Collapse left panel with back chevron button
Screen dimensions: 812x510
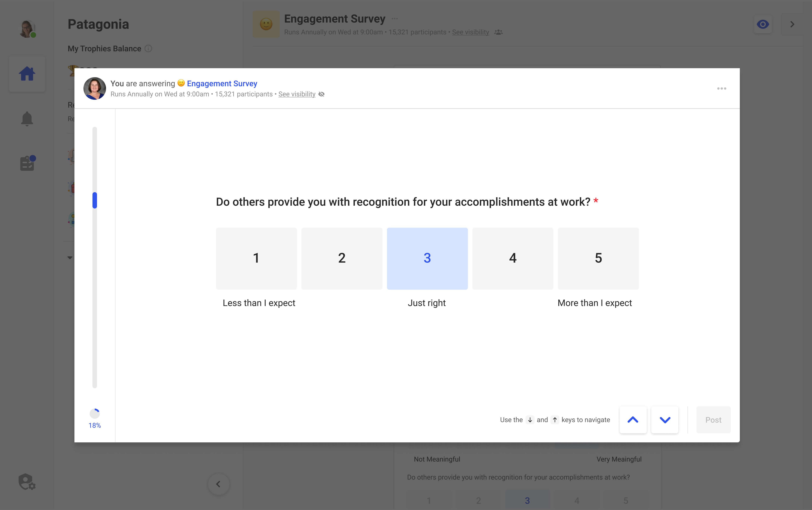[219, 484]
